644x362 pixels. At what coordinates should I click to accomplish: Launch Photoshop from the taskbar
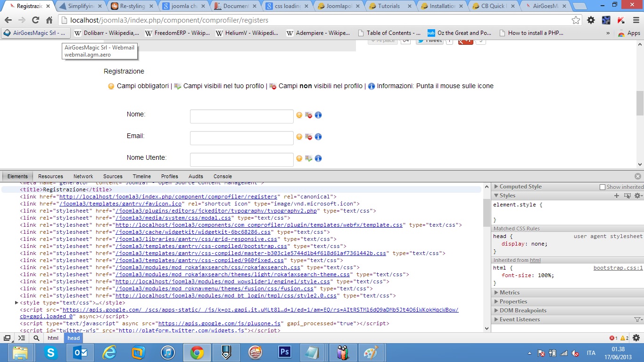(285, 353)
